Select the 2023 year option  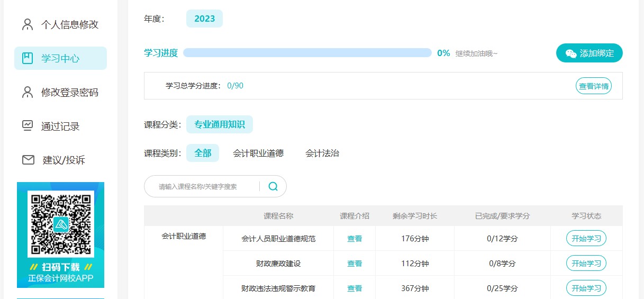[204, 19]
